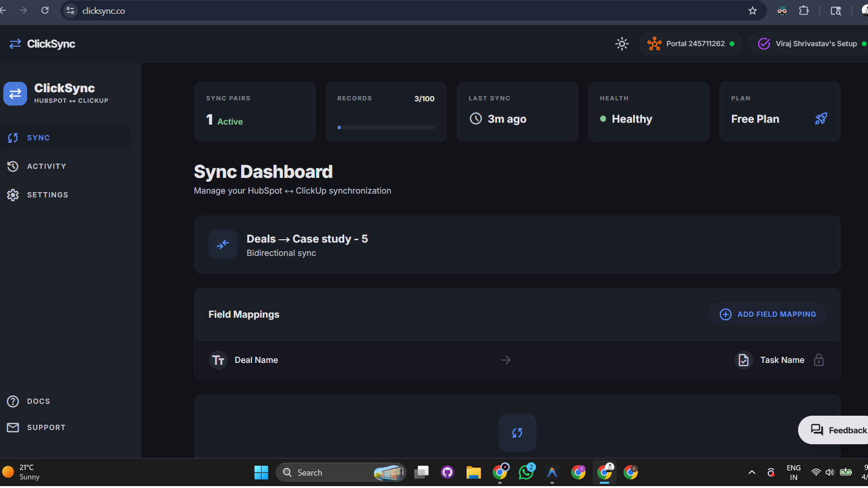868x488 pixels.
Task: Click the '3m ago' last sync text
Action: (x=507, y=119)
